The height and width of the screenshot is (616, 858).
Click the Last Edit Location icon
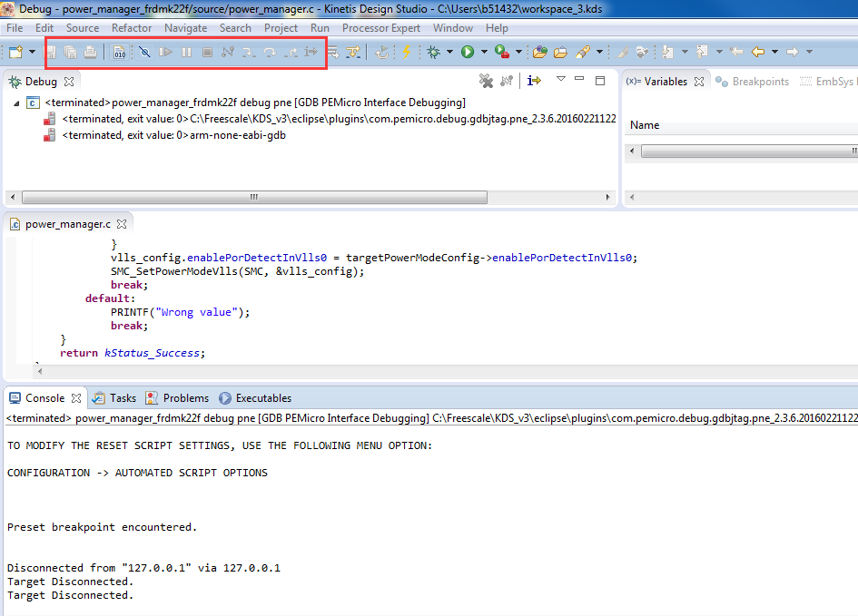[x=736, y=52]
